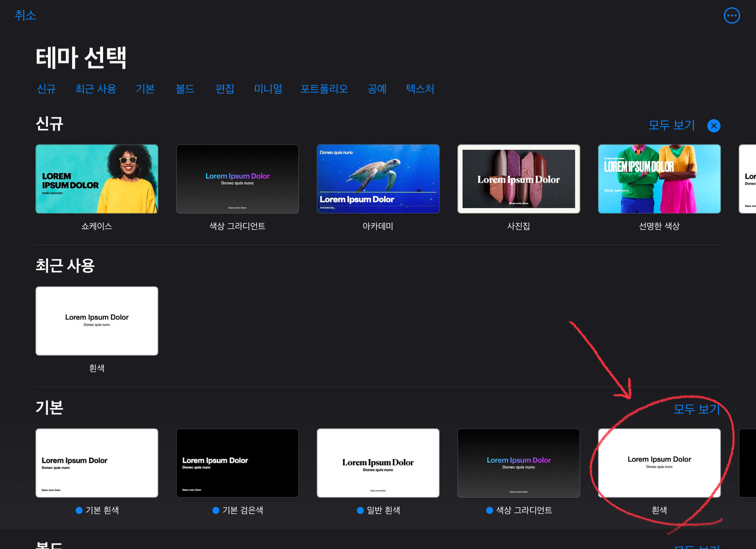Screen dimensions: 756x549
Task: Expand 신규 section with 모두 보기
Action: pyautogui.click(x=671, y=125)
